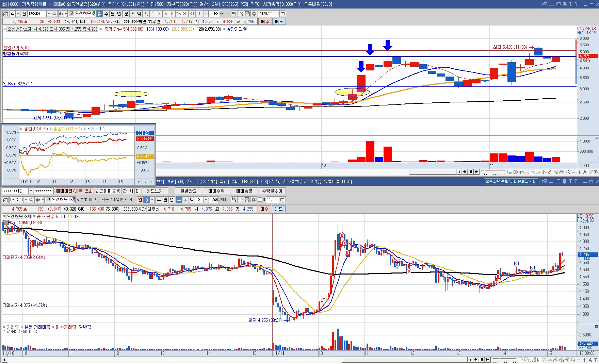Click the speaker icon in the top toolbar
Image resolution: width=599 pixels, height=364 pixels.
[x=61, y=14]
